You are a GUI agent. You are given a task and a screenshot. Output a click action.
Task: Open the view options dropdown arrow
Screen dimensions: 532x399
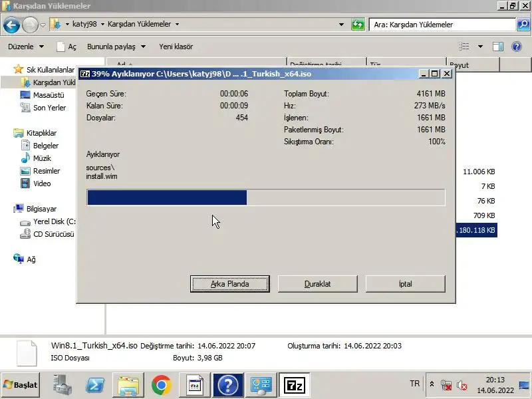(x=480, y=47)
